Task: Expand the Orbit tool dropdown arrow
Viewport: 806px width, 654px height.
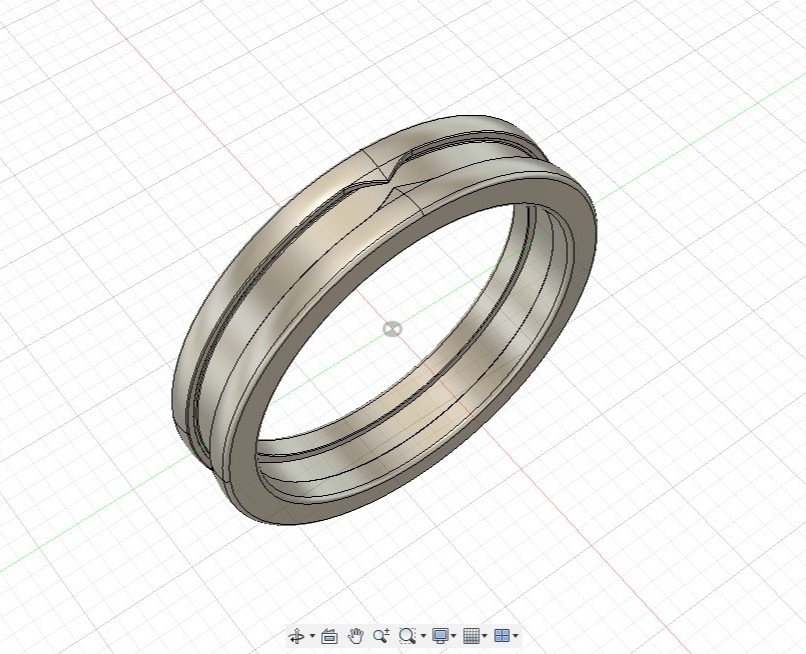Action: pyautogui.click(x=311, y=635)
